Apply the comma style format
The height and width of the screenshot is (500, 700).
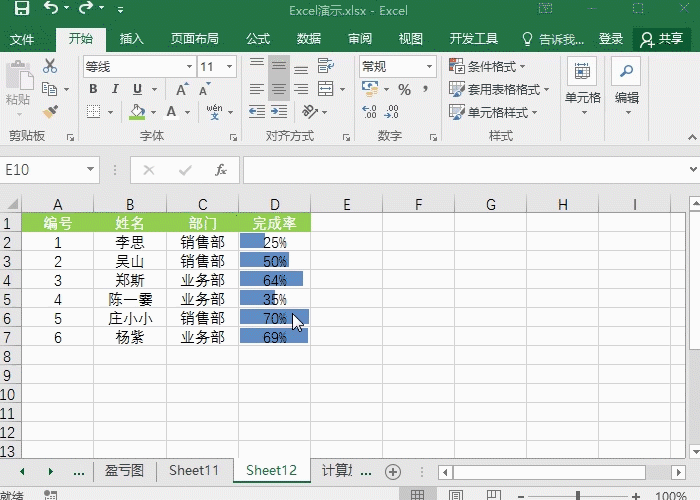tap(426, 89)
